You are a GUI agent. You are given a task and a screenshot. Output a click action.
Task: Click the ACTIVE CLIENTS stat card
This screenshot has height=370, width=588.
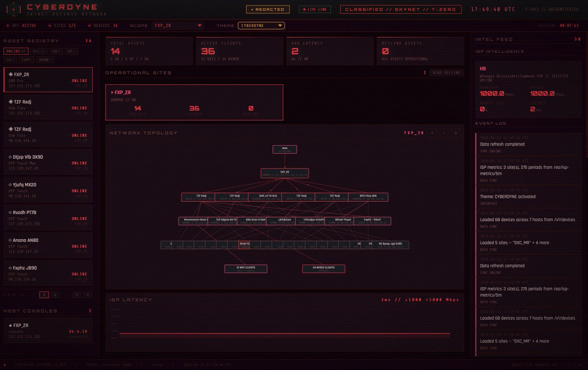coord(240,51)
